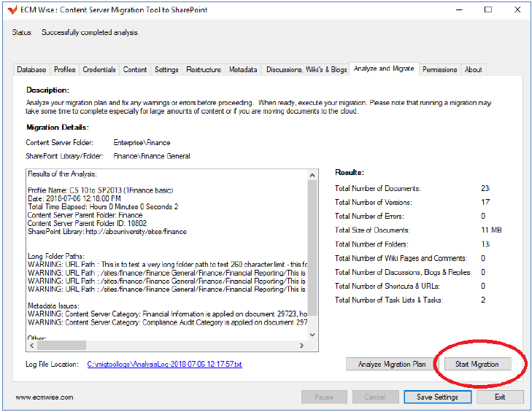The height and width of the screenshot is (412, 532).
Task: Switch to the Profiles tab
Action: pos(65,70)
